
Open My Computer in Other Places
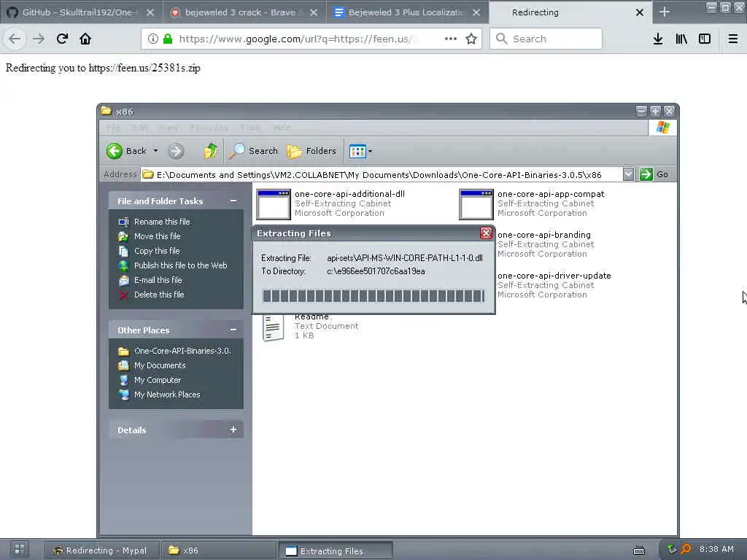point(158,380)
